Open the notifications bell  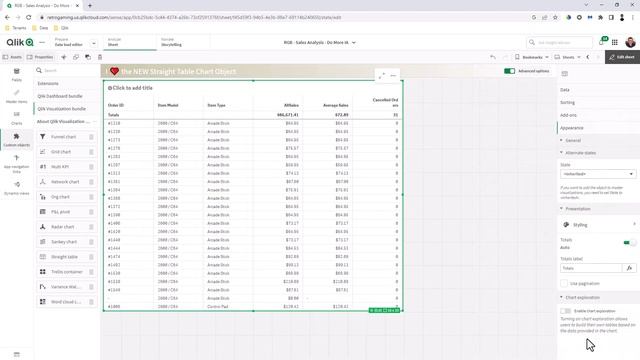[602, 42]
